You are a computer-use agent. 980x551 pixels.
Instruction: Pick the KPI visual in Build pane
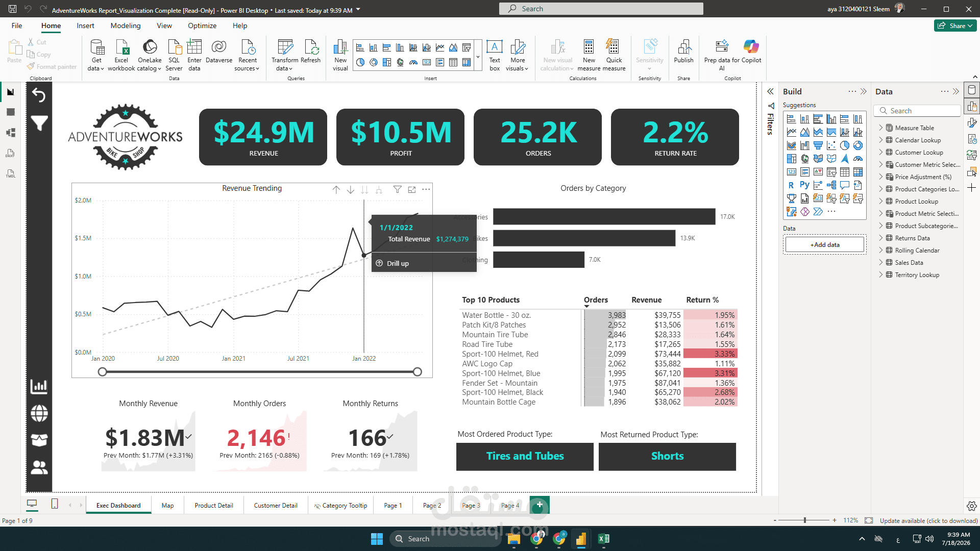click(x=818, y=172)
